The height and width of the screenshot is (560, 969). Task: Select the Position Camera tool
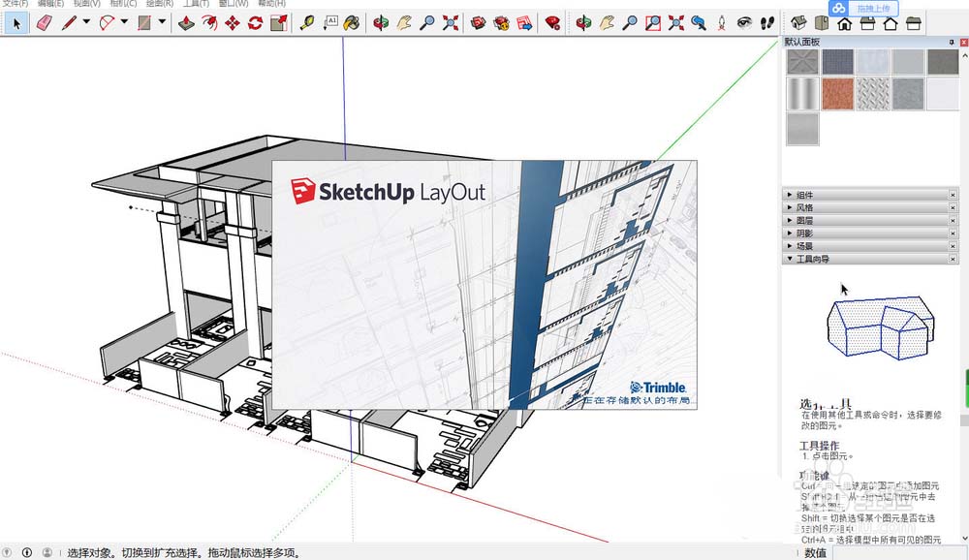click(721, 23)
